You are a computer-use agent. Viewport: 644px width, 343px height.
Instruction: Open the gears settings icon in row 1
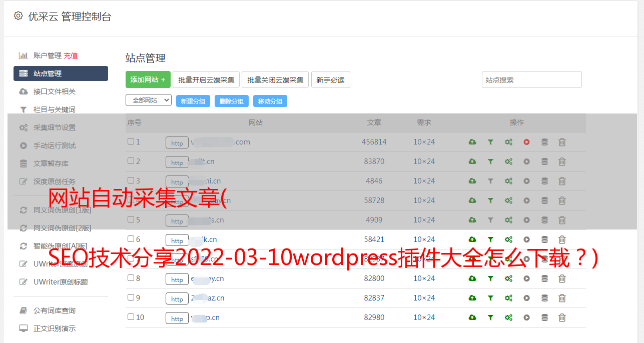(x=508, y=142)
